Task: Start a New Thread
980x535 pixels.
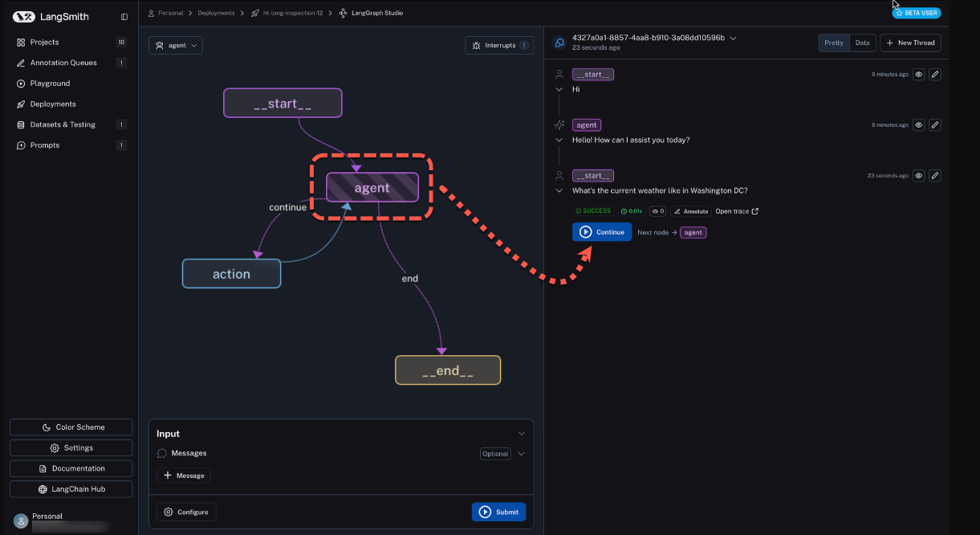Action: click(x=910, y=43)
